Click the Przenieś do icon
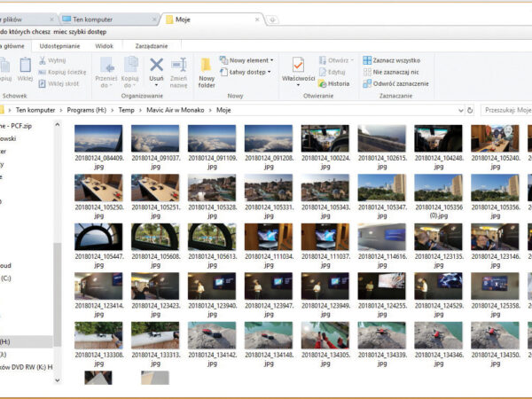 [x=106, y=69]
